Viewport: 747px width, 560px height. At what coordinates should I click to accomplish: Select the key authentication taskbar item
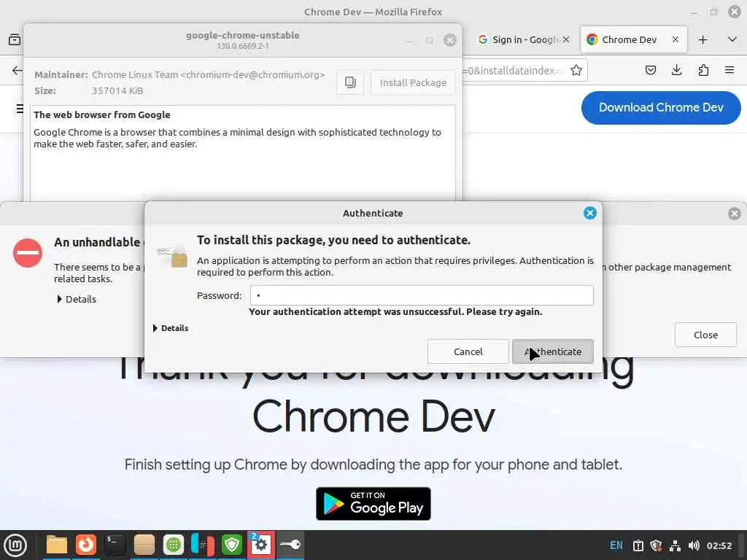(x=290, y=545)
